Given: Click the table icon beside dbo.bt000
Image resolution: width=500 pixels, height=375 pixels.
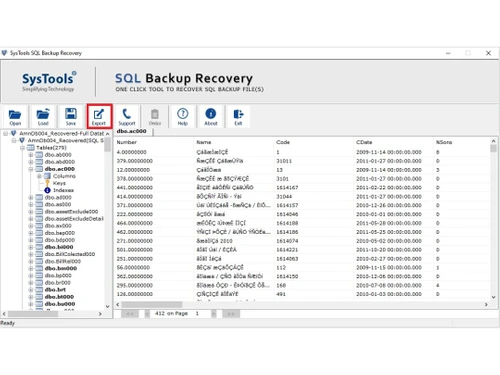Looking at the screenshot, I should (39, 297).
